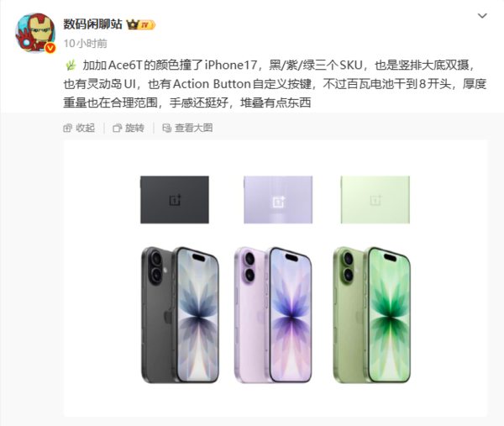Rotate the image with 旋转
This screenshot has height=426, width=504.
click(x=129, y=128)
